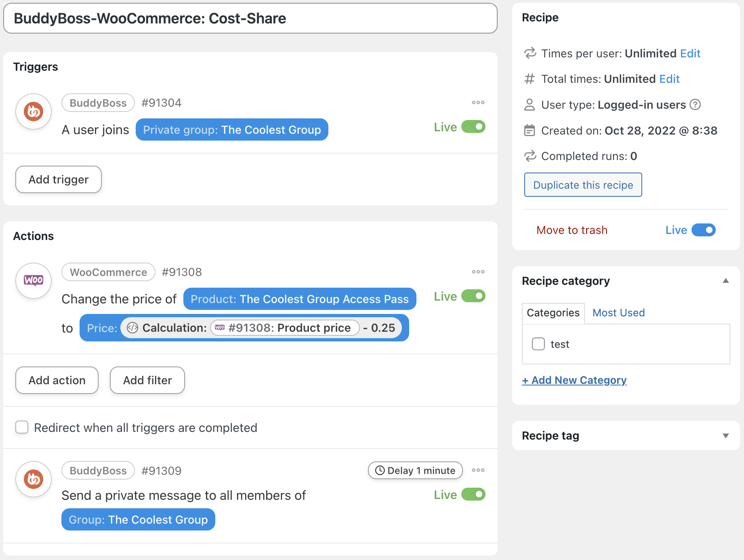Image resolution: width=744 pixels, height=560 pixels.
Task: Check Redirect when all triggers are completed
Action: tap(22, 427)
